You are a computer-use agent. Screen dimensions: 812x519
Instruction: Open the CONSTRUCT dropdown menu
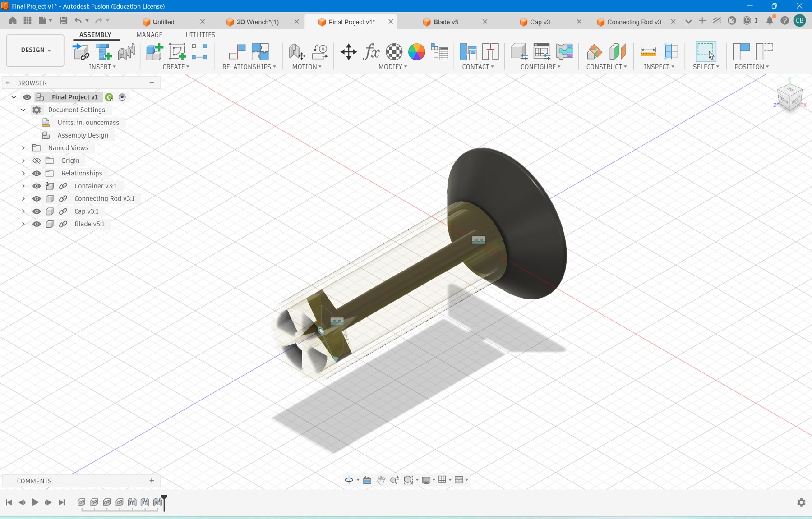(x=606, y=67)
